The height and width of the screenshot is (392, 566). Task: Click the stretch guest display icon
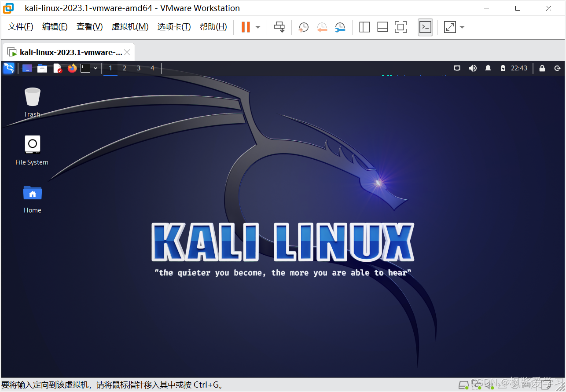[450, 27]
